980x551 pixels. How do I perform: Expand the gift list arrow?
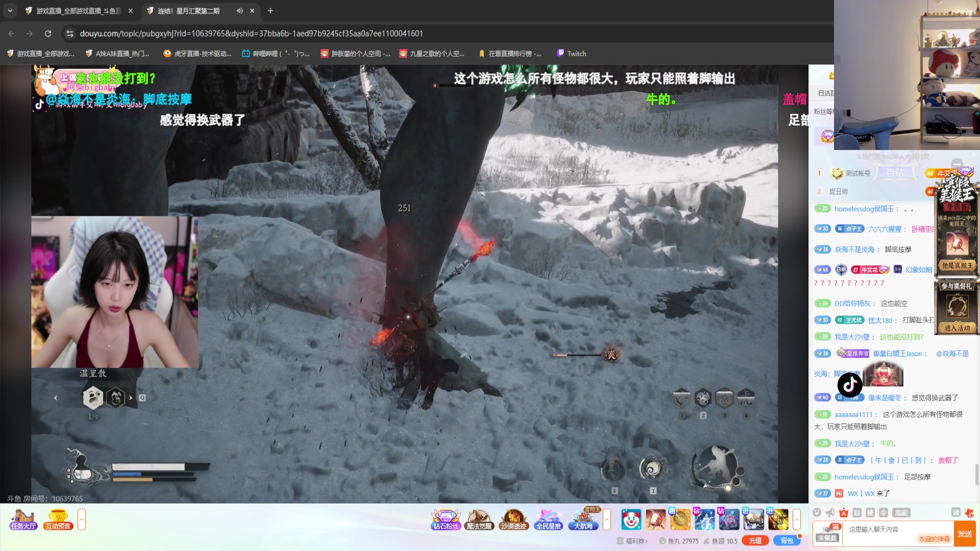tap(797, 520)
